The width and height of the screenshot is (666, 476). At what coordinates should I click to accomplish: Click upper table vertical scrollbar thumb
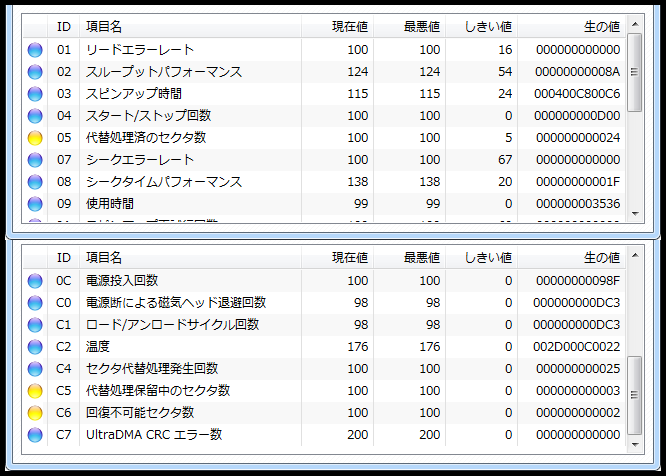[635, 72]
